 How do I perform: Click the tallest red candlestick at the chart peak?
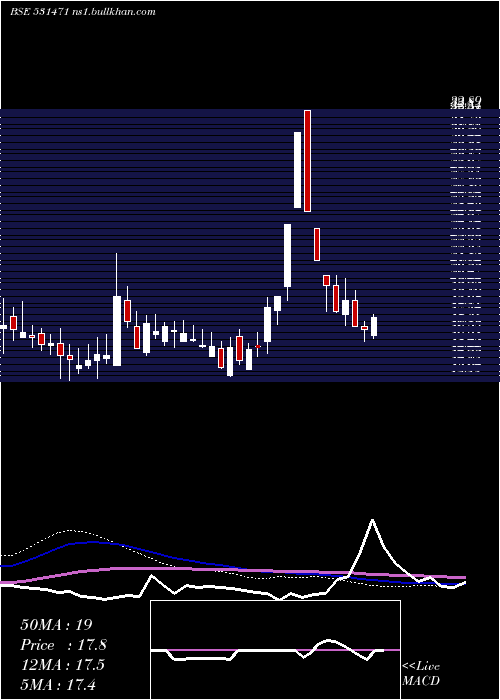307,161
